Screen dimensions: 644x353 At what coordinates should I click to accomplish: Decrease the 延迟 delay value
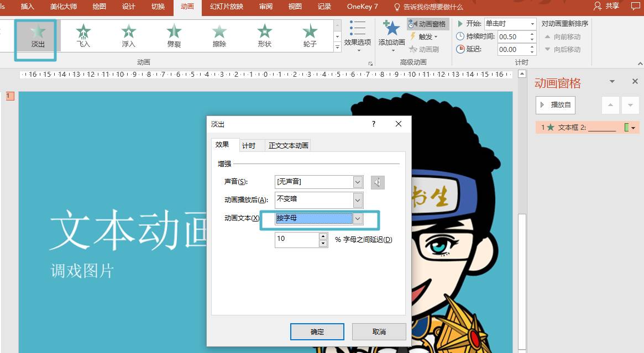[532, 52]
